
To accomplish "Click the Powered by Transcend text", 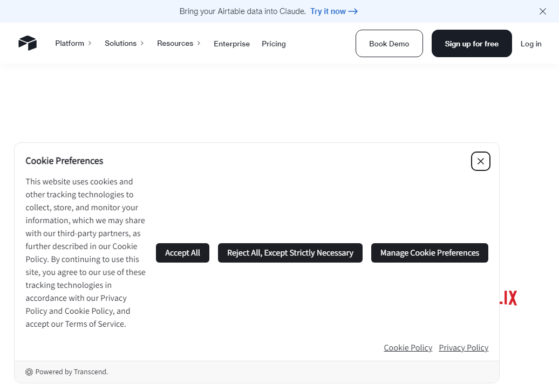I will 72,372.
